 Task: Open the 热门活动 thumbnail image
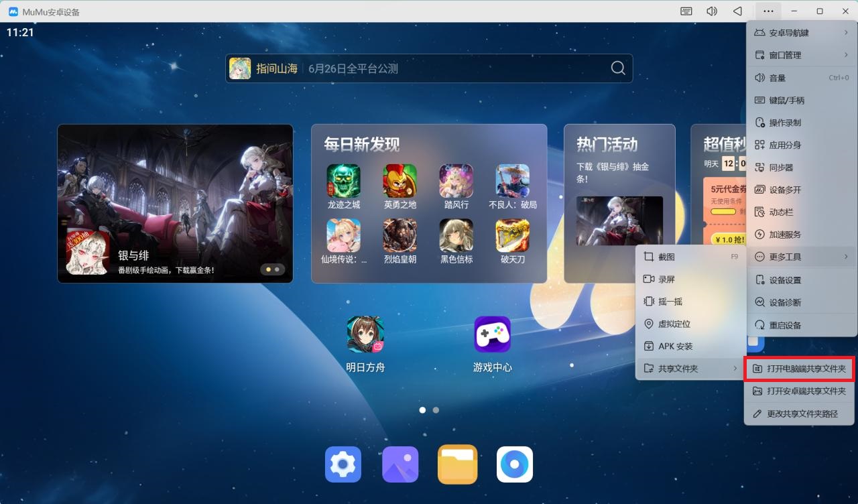click(619, 220)
